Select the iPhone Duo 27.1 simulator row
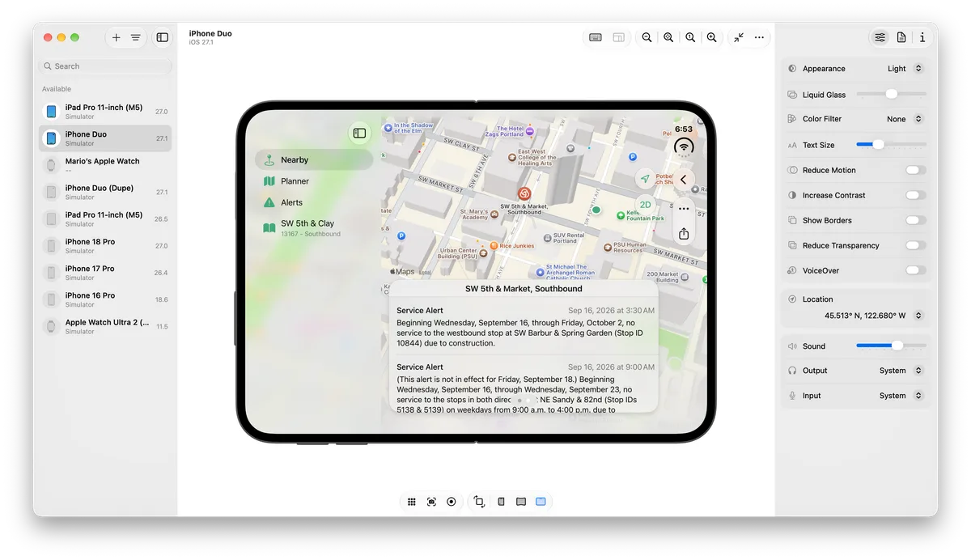Viewport: 971px width, 560px height. 105,138
